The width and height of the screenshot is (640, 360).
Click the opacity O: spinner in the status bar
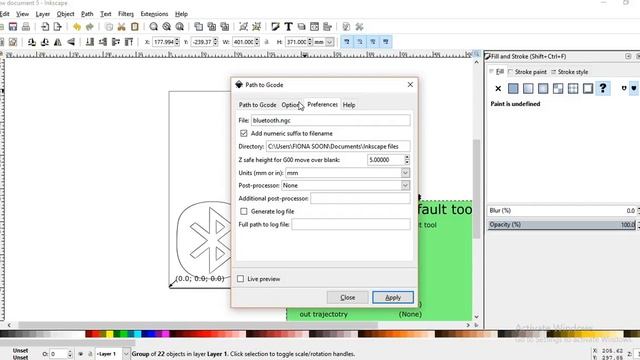coord(70,354)
